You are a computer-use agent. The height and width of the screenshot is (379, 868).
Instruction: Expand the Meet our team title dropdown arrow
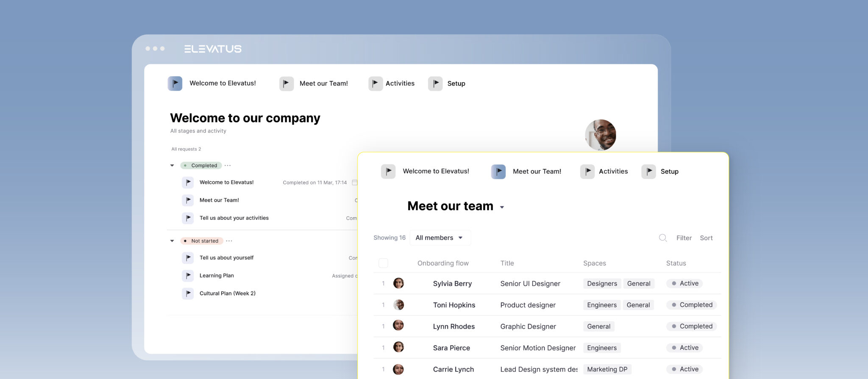coord(502,207)
